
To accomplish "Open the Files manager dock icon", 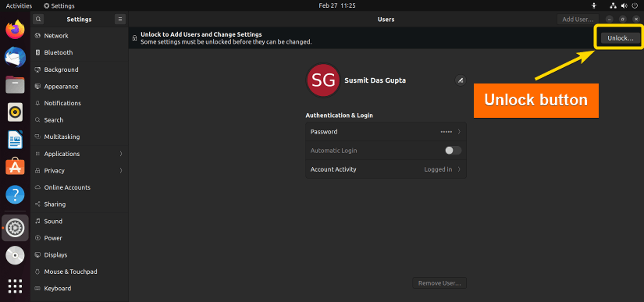I will click(x=15, y=84).
